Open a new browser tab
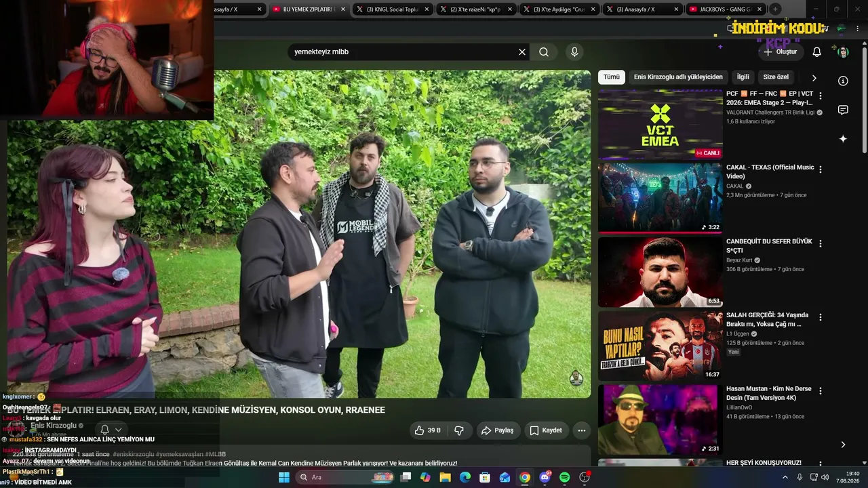The height and width of the screenshot is (488, 868). 775,9
